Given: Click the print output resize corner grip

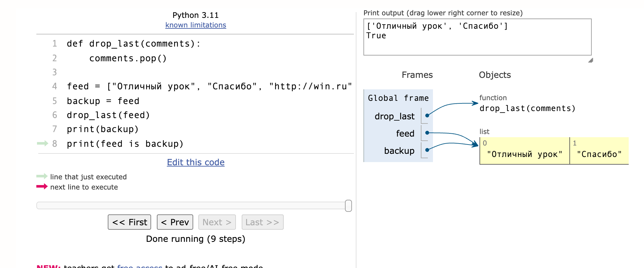Looking at the screenshot, I should (590, 60).
